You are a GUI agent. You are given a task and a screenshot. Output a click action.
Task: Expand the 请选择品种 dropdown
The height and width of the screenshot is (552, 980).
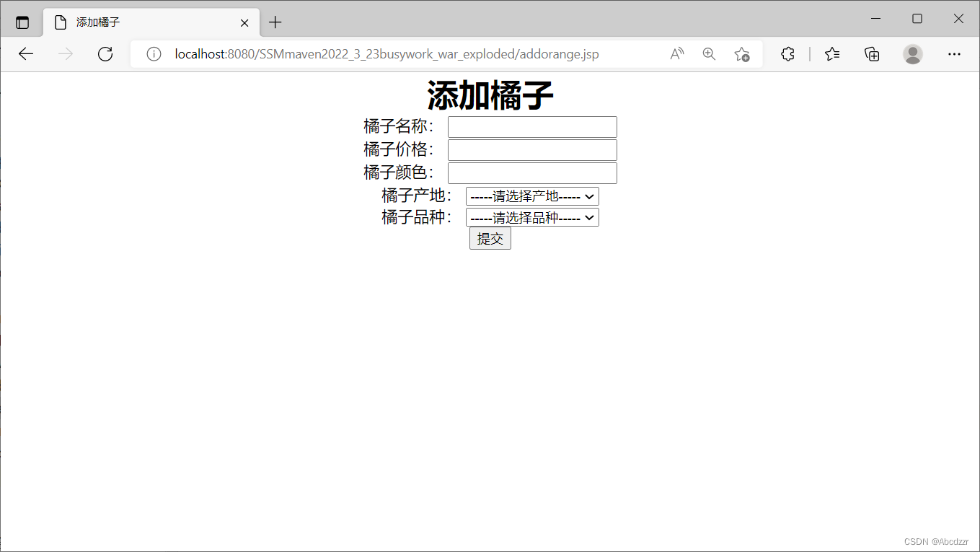(532, 217)
